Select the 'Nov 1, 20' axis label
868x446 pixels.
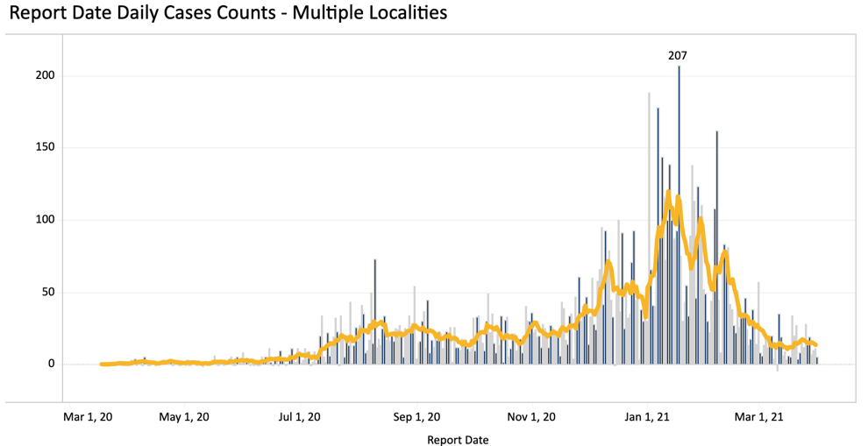(532, 417)
